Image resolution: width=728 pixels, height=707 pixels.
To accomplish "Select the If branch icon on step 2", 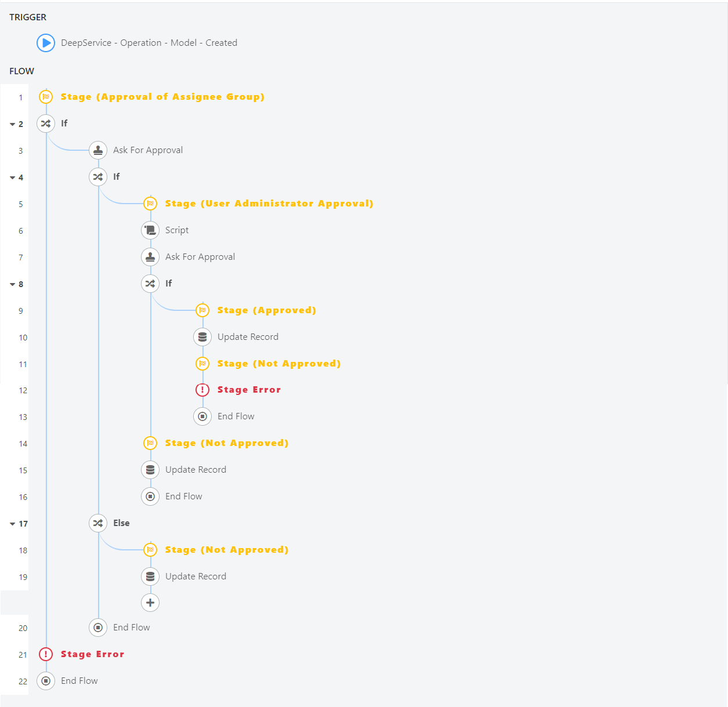I will pos(46,124).
